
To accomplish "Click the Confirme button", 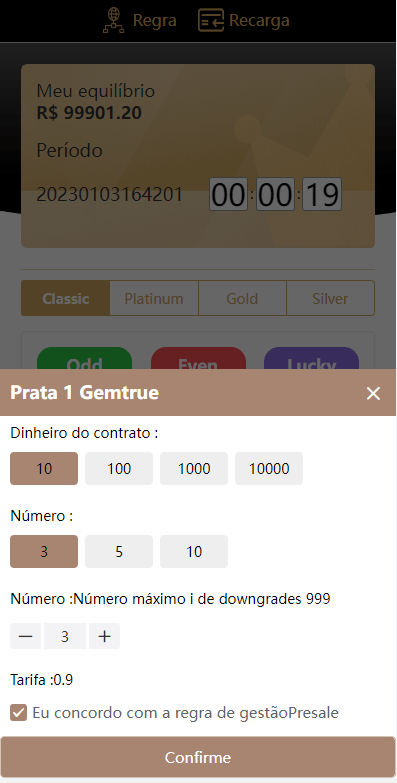I will [x=198, y=757].
